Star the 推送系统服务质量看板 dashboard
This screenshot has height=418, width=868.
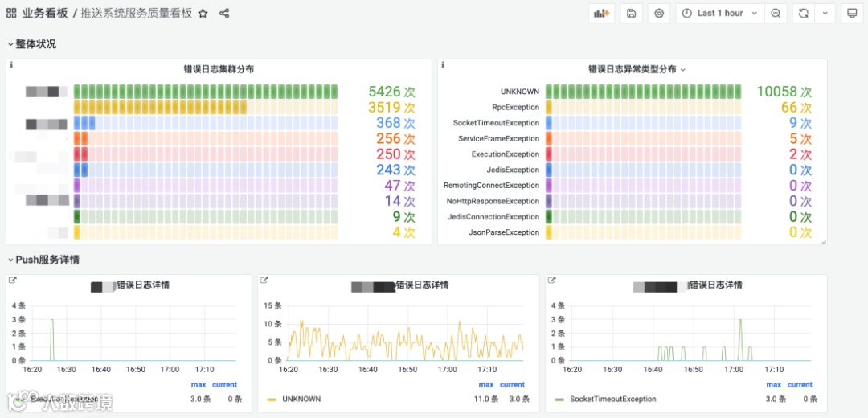[203, 14]
